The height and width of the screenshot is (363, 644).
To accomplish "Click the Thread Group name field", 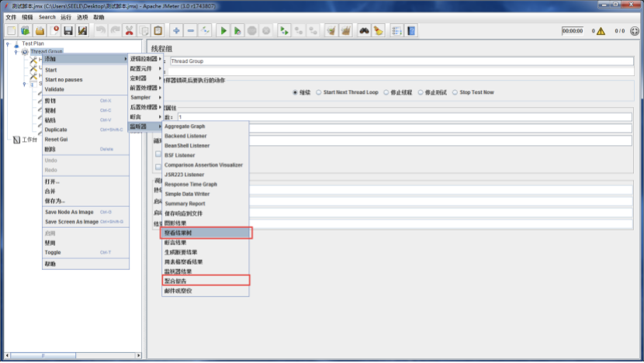I will (402, 61).
